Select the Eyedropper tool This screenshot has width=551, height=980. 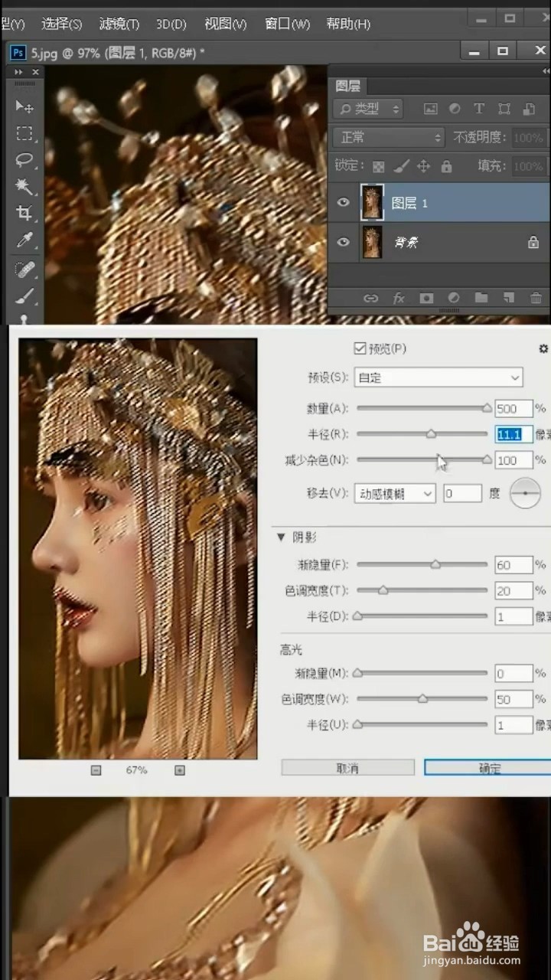coord(24,240)
